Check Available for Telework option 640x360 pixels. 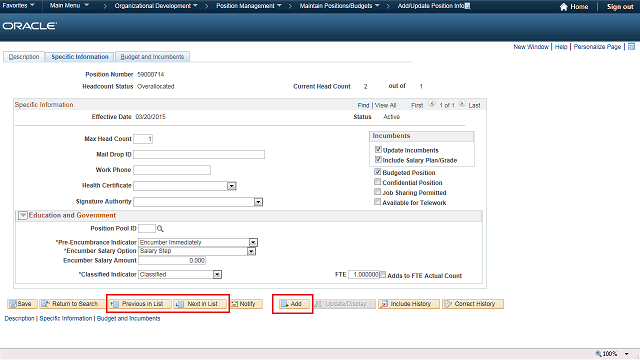[x=378, y=202]
